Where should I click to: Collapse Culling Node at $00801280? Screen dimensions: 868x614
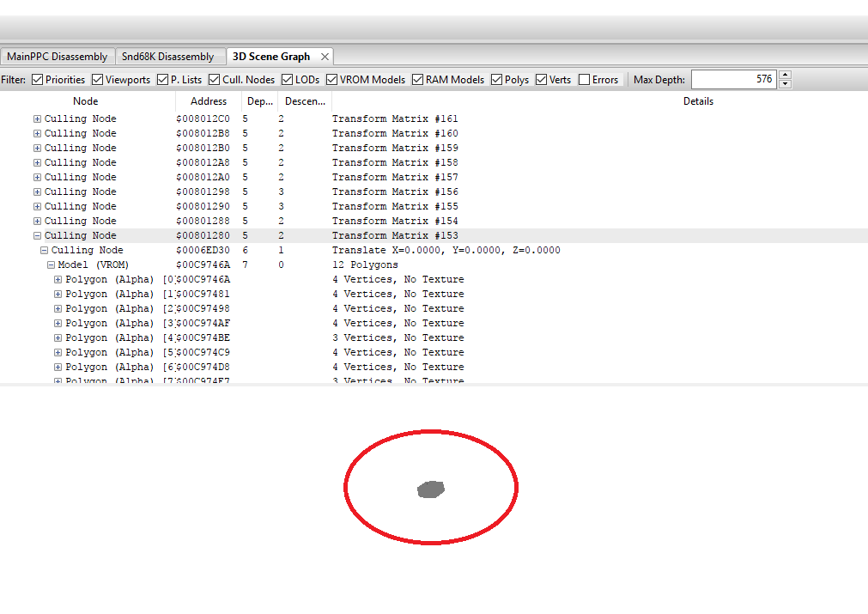pos(37,235)
